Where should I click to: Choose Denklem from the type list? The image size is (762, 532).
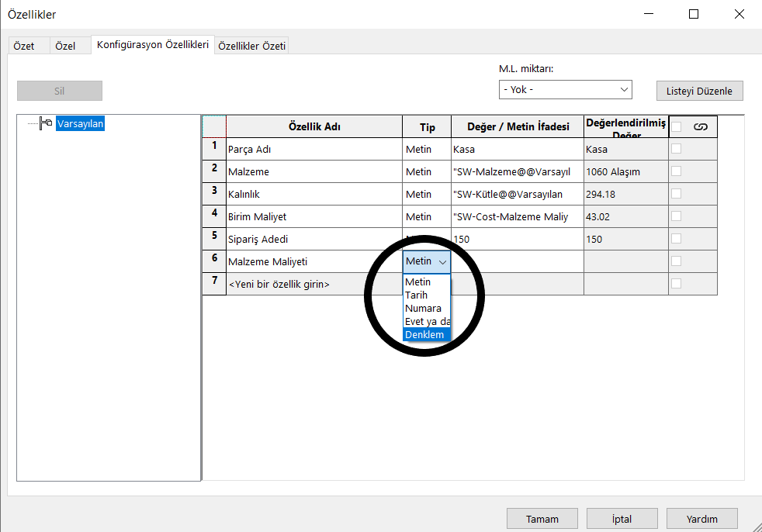(425, 334)
